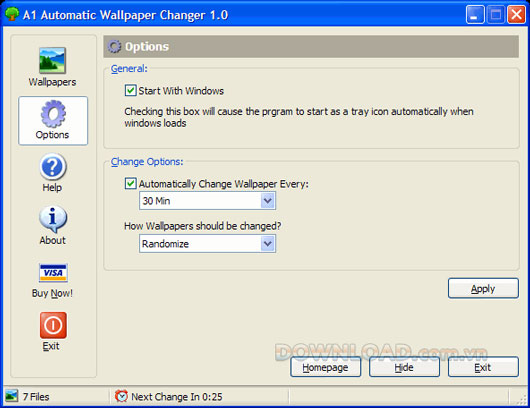Click the 7 Files status text
The width and height of the screenshot is (530, 408).
coord(36,397)
